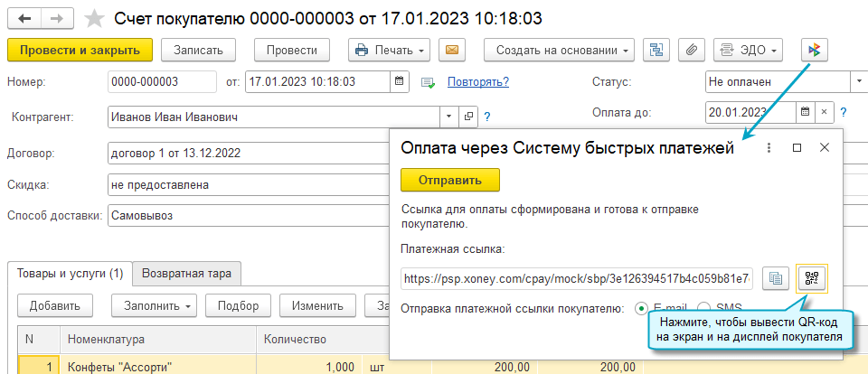The width and height of the screenshot is (868, 374).
Task: Clear the 'Оплата до' date with the x
Action: click(824, 112)
